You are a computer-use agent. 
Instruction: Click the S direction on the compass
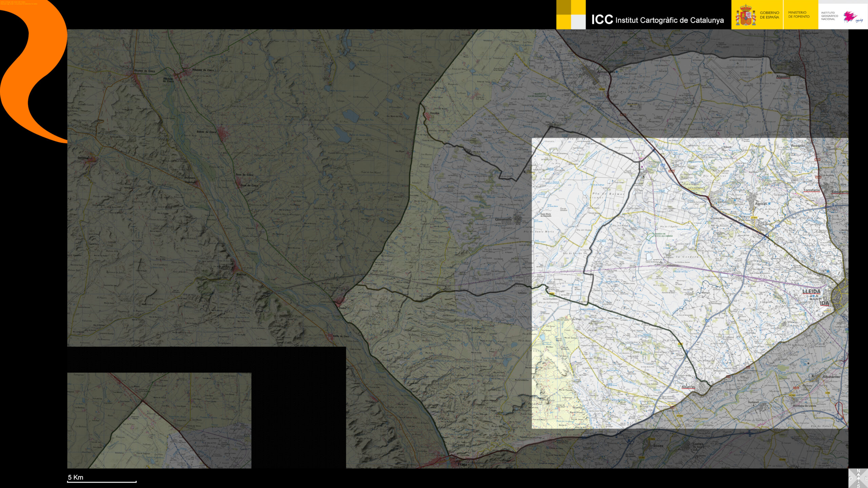point(858,486)
